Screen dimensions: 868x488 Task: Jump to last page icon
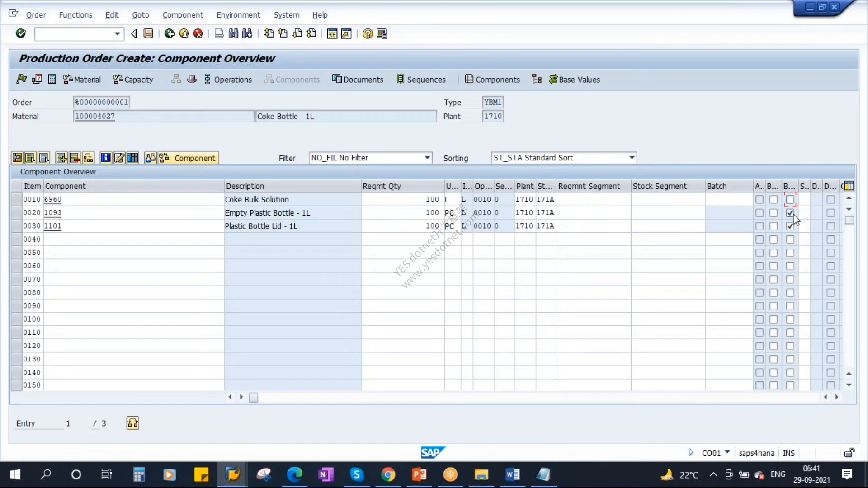point(311,33)
